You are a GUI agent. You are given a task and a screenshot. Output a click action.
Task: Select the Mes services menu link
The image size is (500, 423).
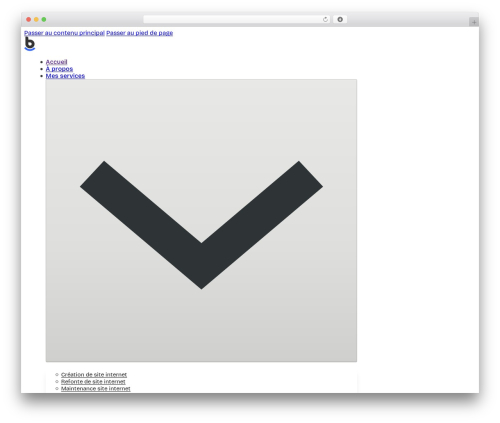[x=65, y=76]
